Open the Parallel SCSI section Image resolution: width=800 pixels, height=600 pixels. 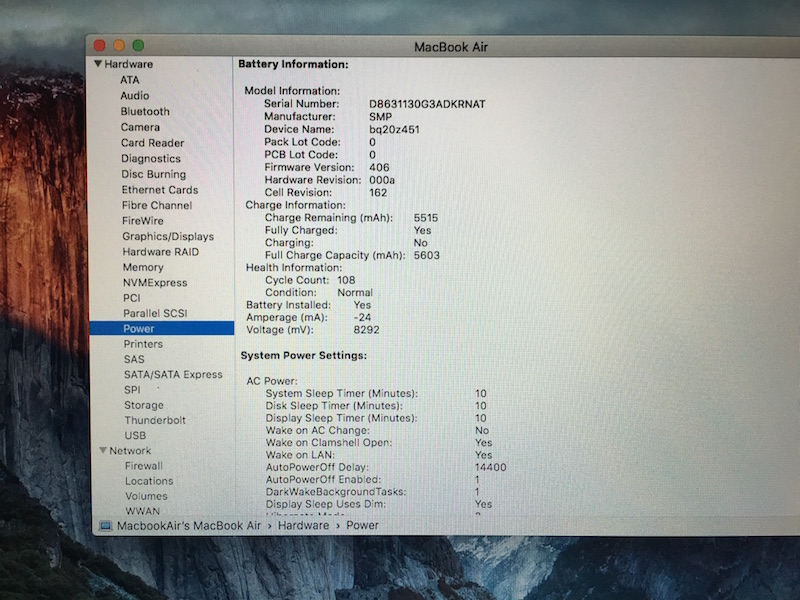[x=155, y=313]
